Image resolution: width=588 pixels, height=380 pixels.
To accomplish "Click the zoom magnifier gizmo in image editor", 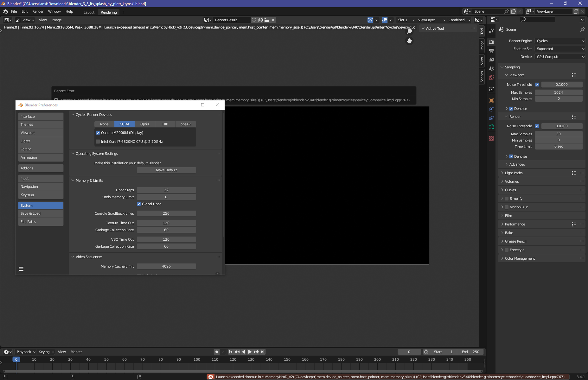I will click(x=409, y=31).
